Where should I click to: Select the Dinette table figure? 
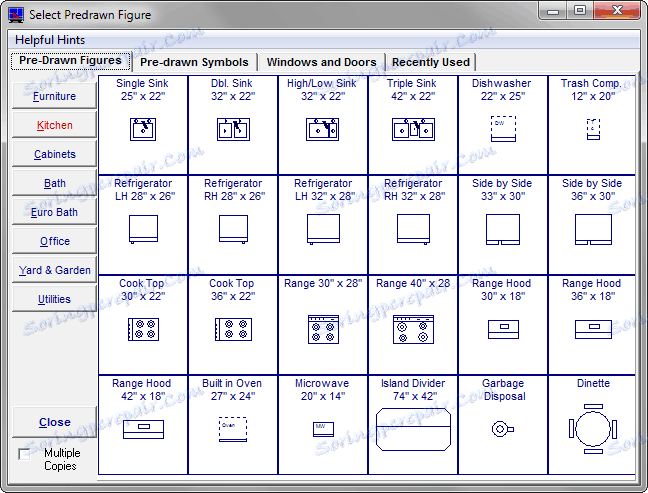(592, 425)
